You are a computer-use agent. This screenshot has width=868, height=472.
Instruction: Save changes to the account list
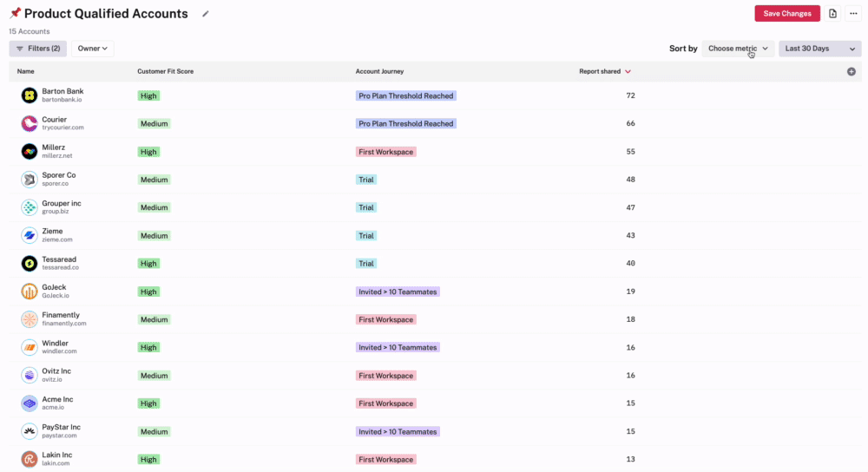787,14
